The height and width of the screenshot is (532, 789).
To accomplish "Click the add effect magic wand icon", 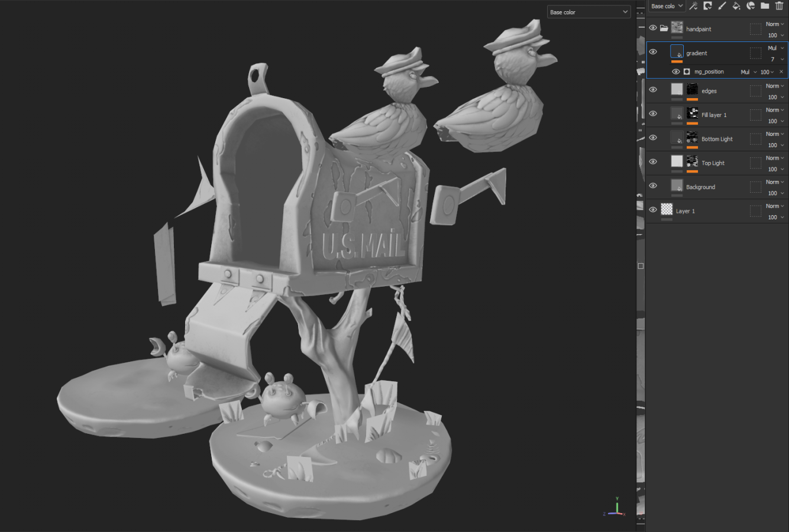I will 693,6.
